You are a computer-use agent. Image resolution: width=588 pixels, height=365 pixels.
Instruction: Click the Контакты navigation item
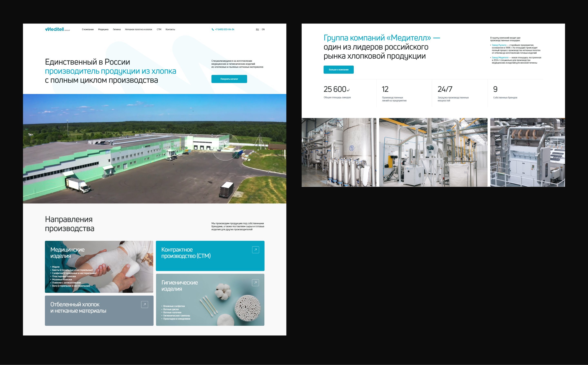[x=170, y=29]
